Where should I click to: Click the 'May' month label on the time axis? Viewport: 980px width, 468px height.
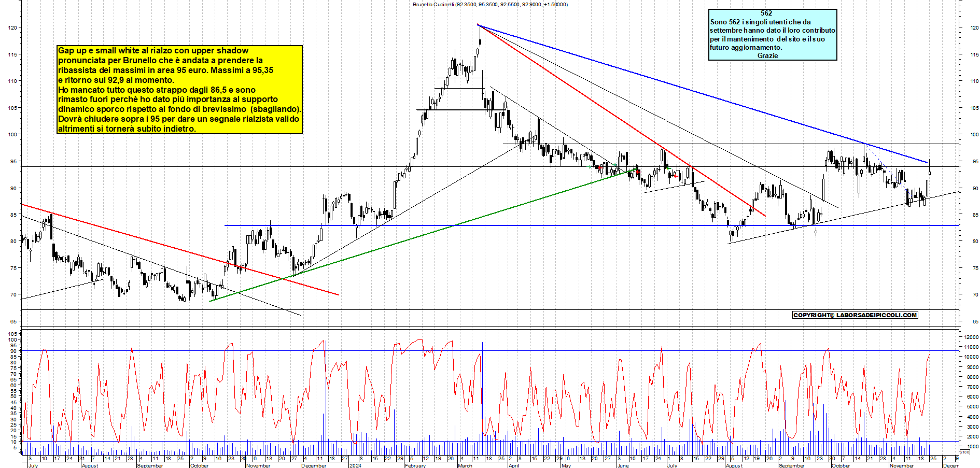(x=566, y=465)
